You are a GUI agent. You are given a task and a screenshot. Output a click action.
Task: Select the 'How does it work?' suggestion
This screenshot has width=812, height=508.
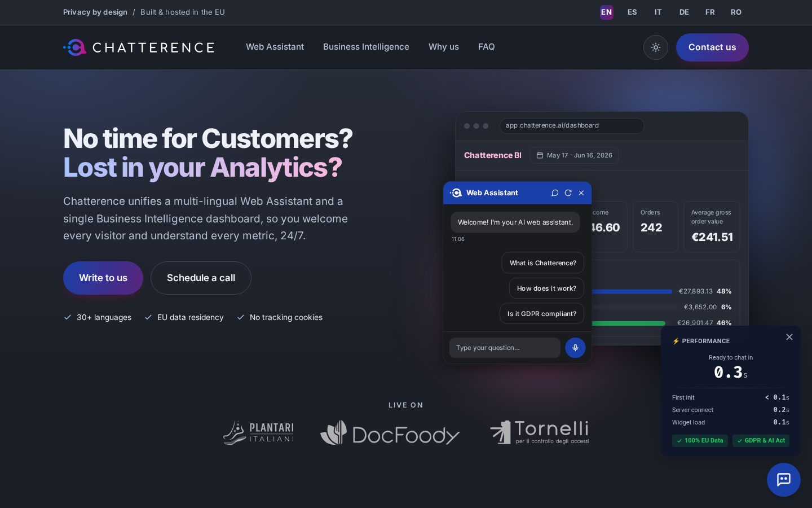(546, 288)
